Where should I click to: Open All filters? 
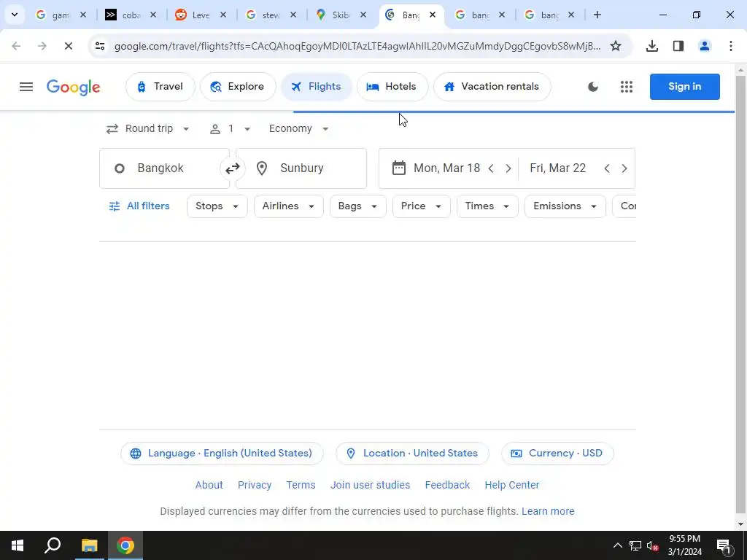139,206
